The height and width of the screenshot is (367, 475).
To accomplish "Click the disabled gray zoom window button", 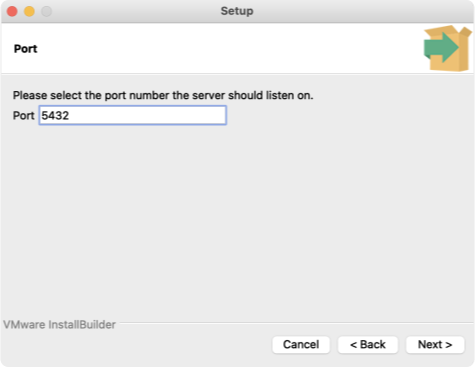I will [x=46, y=11].
